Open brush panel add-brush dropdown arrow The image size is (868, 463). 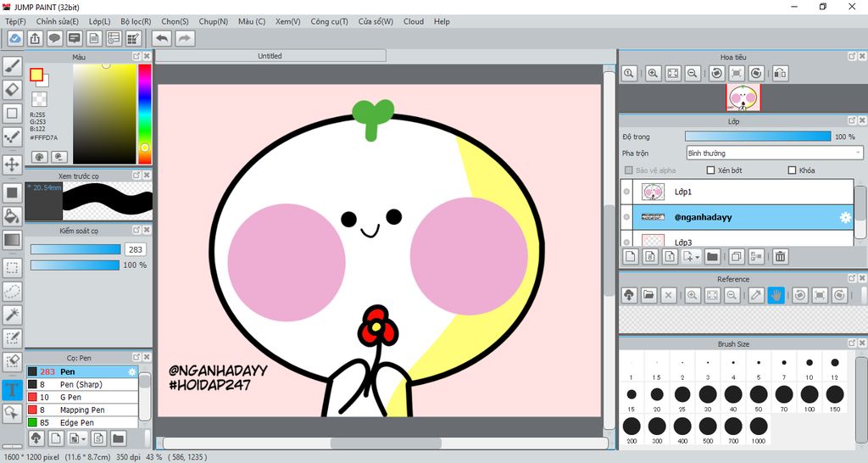point(84,439)
